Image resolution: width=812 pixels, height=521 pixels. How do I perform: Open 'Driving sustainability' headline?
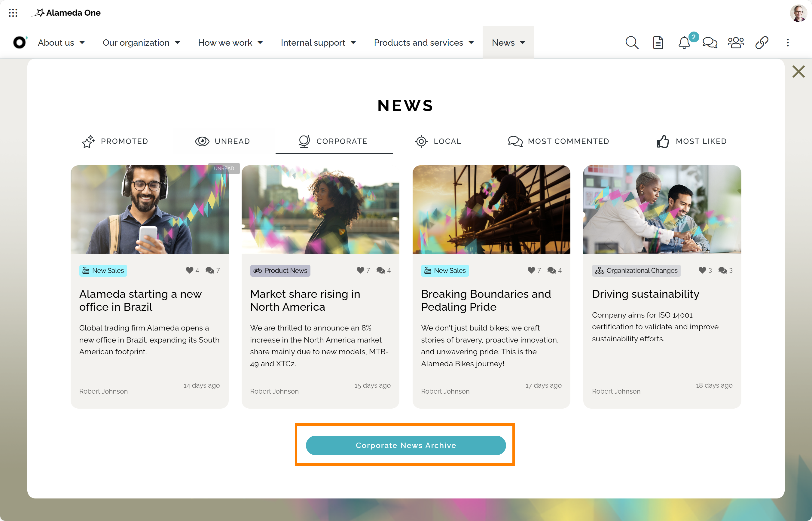(x=645, y=294)
